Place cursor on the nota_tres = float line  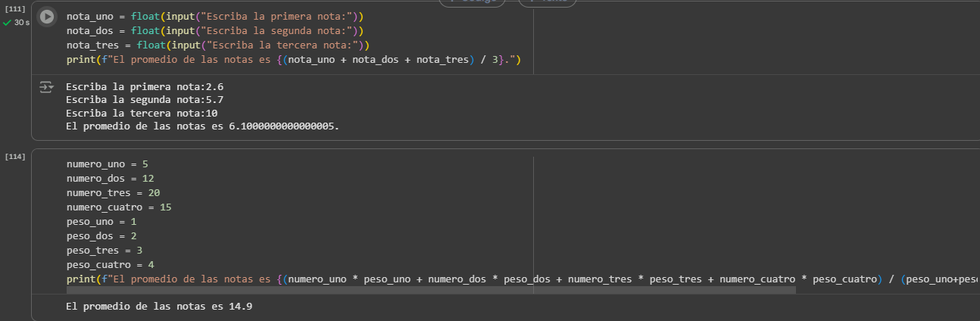[x=218, y=45]
